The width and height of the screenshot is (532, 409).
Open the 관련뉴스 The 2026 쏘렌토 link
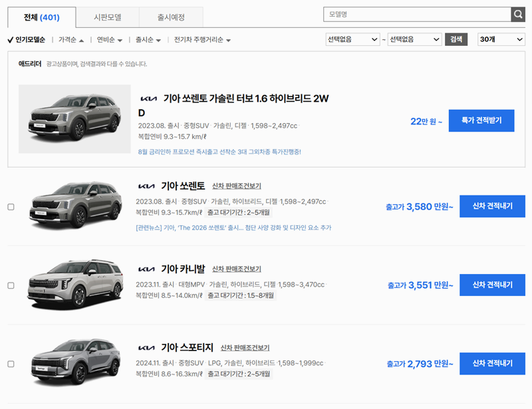coord(233,227)
